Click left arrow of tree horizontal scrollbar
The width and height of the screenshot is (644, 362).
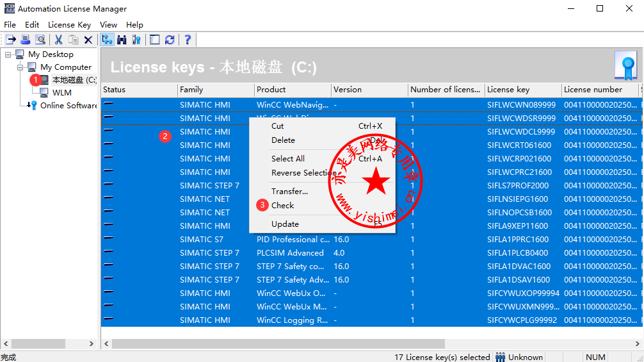click(6, 343)
